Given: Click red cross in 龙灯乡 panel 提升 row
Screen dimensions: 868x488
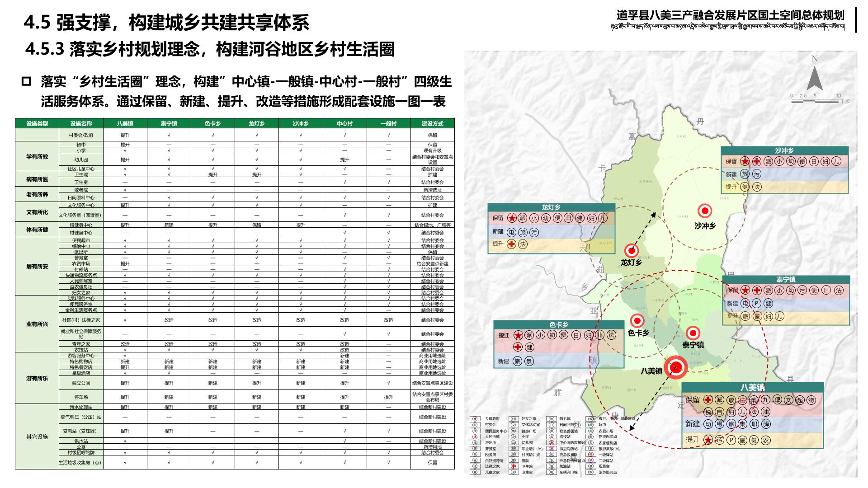Looking at the screenshot, I should click(511, 244).
